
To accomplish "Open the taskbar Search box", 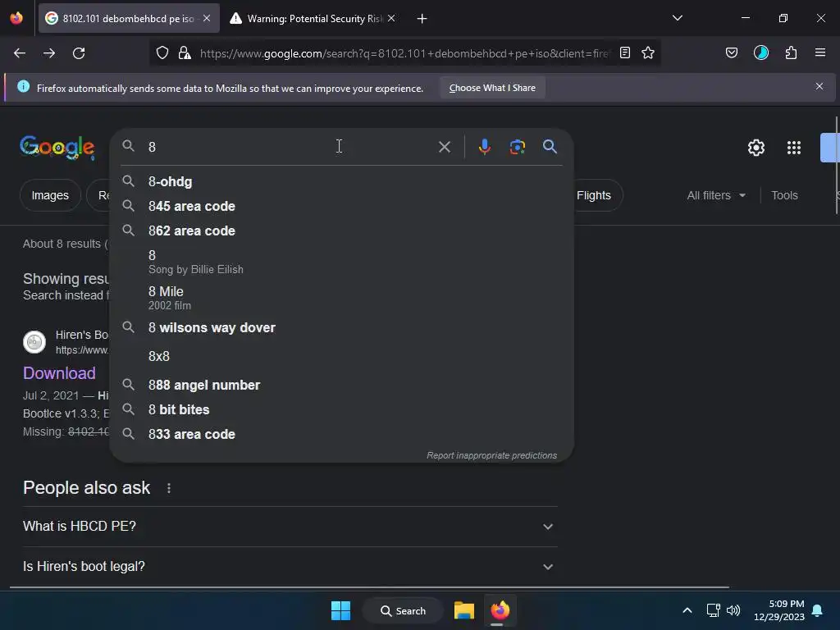I will click(x=404, y=610).
